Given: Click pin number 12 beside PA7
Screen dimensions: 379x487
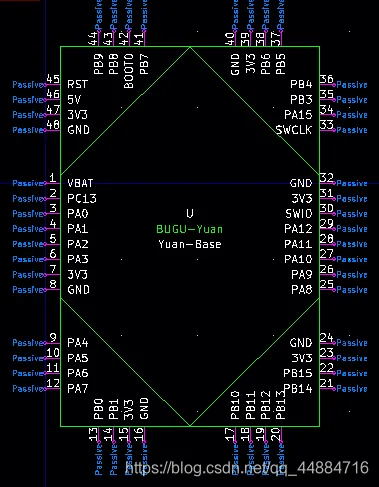Looking at the screenshot, I should point(53,383).
